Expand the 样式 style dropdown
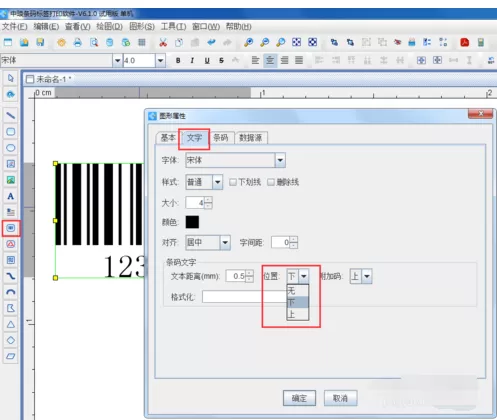This screenshot has height=420, width=497. [217, 182]
